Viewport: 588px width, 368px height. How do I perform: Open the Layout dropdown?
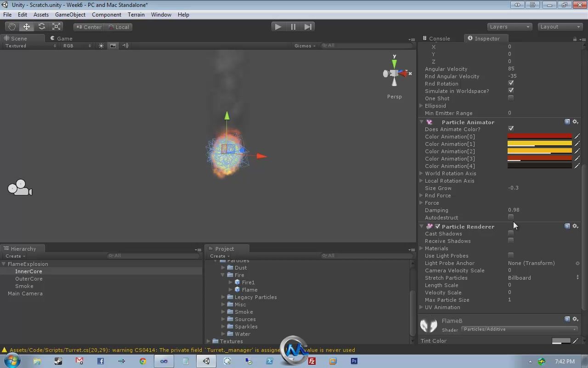pos(560,27)
